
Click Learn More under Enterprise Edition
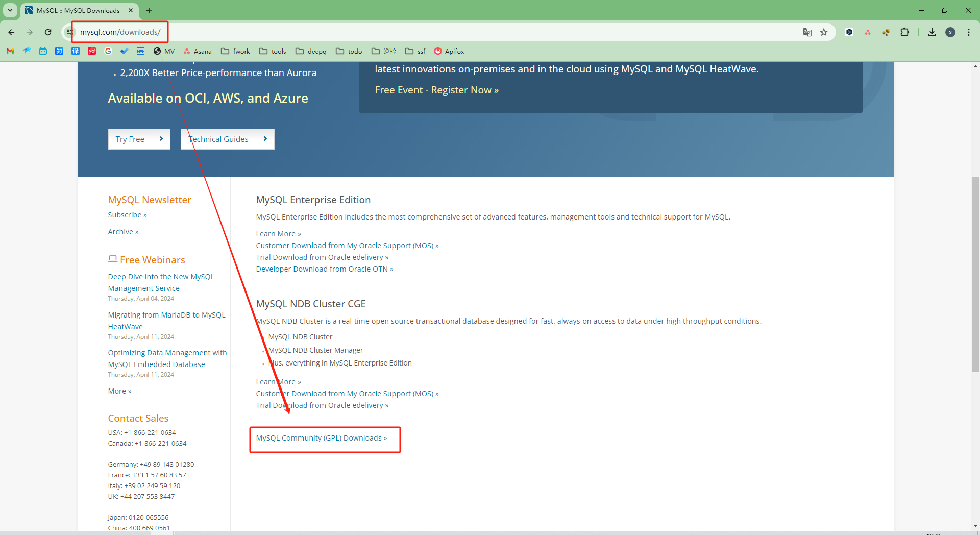click(x=279, y=234)
